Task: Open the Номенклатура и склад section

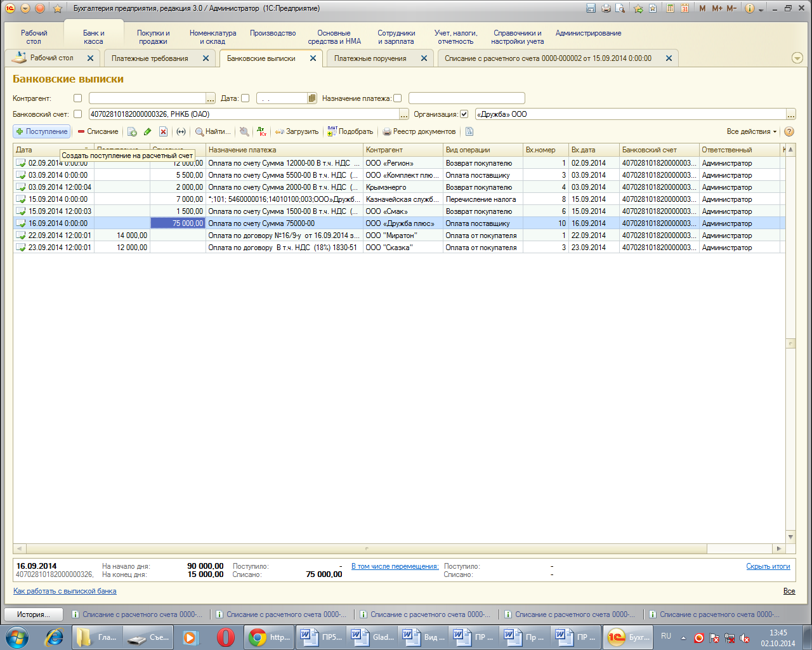Action: click(213, 37)
